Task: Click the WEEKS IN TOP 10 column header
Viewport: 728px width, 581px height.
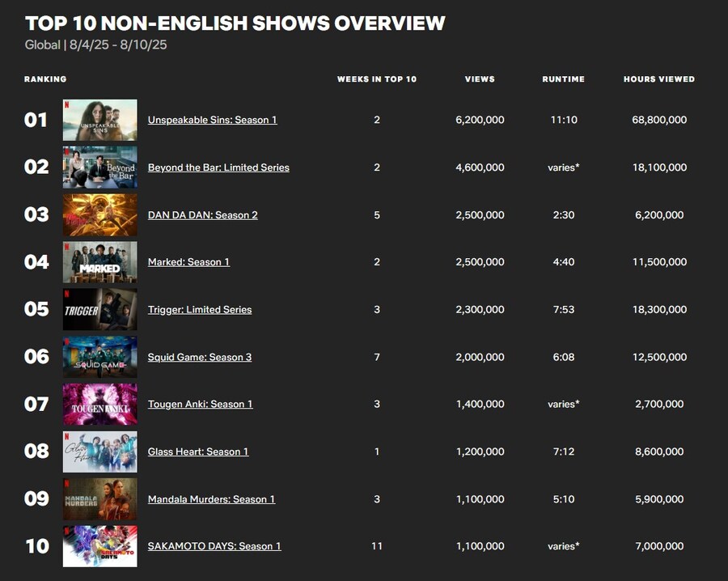Action: (x=377, y=79)
